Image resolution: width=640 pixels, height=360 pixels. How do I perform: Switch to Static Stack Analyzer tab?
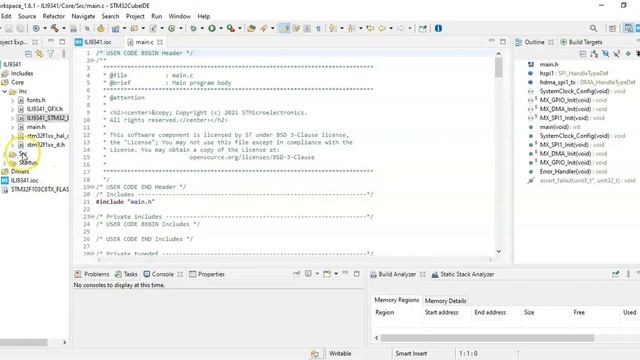(463, 274)
